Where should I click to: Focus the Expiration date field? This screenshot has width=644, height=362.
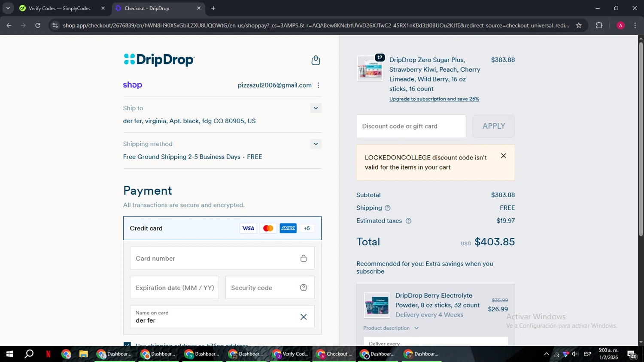174,287
